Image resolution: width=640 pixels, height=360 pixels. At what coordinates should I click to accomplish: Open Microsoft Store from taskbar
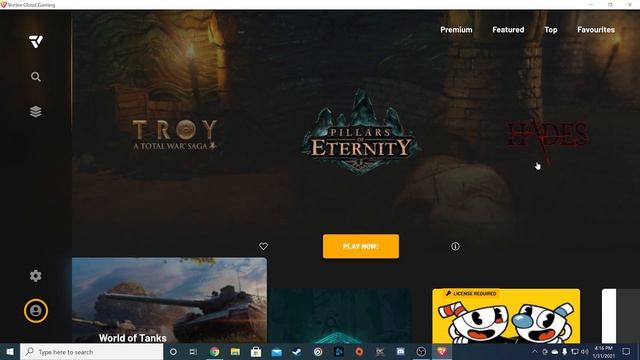256,352
